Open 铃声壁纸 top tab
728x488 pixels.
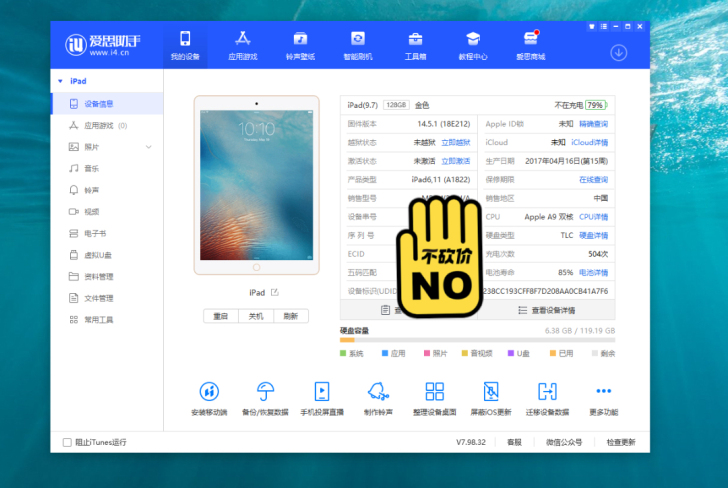point(300,46)
